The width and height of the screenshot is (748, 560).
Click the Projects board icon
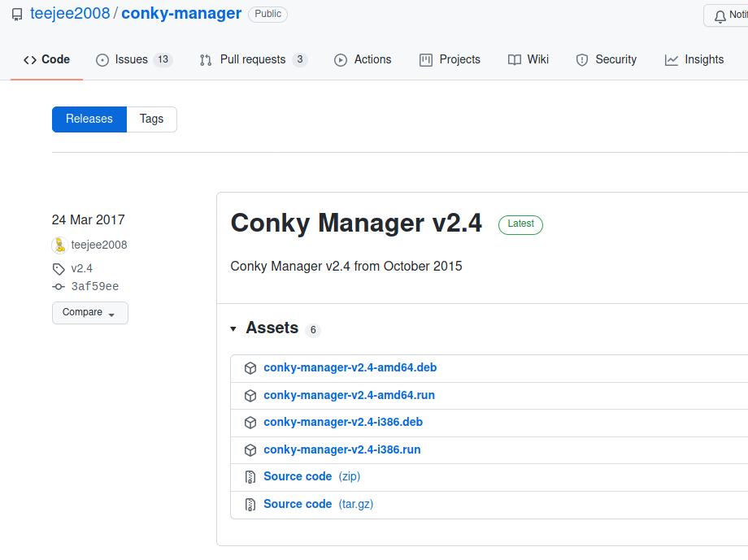tap(426, 60)
